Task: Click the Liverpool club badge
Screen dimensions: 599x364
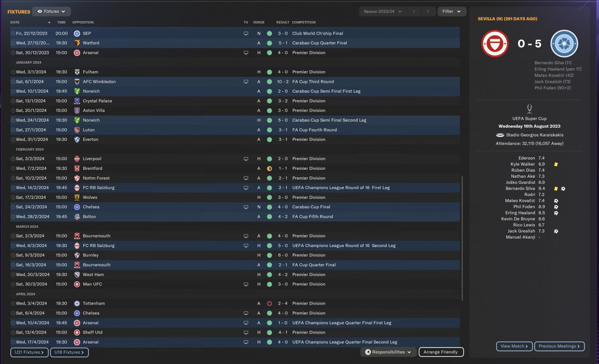Action: pos(77,159)
